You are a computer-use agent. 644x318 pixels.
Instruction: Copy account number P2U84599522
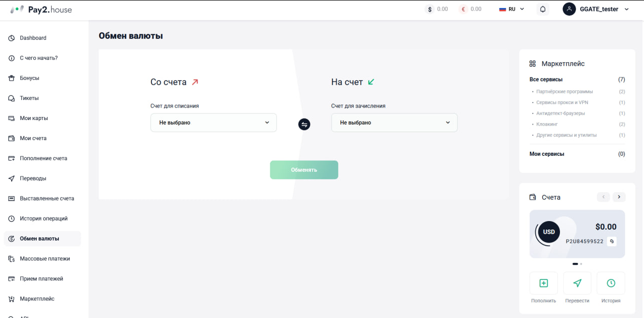[x=612, y=241]
